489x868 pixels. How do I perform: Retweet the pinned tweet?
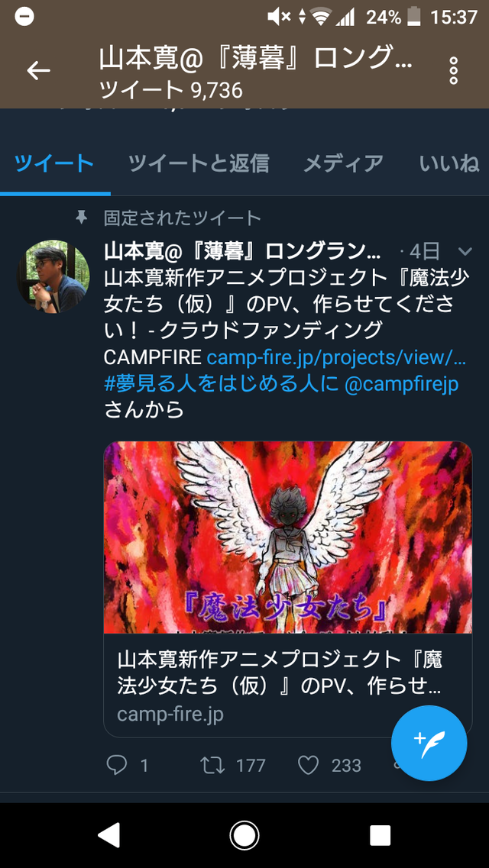tap(212, 765)
